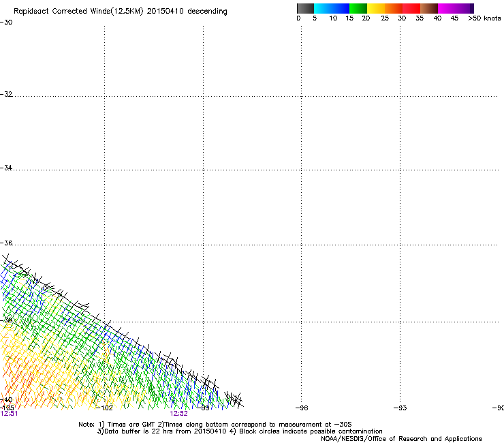The image size is (504, 443).
Task: Click the 'Data buffer is 22 hrs' note
Action: point(240,431)
